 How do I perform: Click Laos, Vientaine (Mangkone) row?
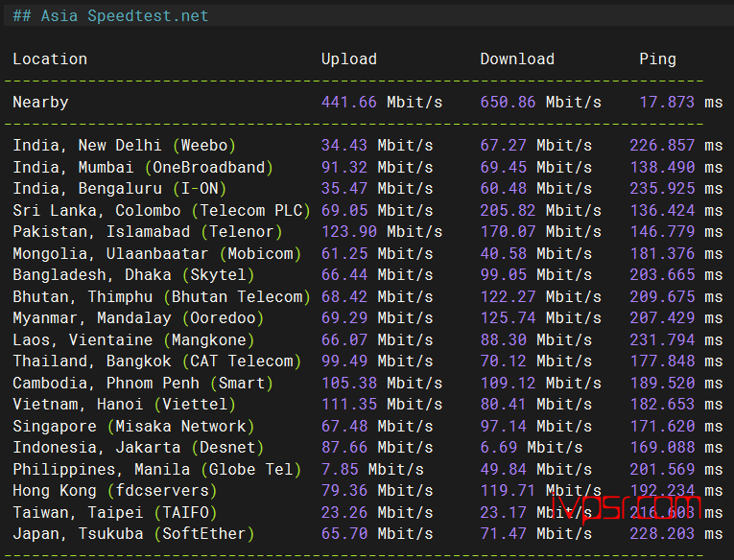click(367, 339)
